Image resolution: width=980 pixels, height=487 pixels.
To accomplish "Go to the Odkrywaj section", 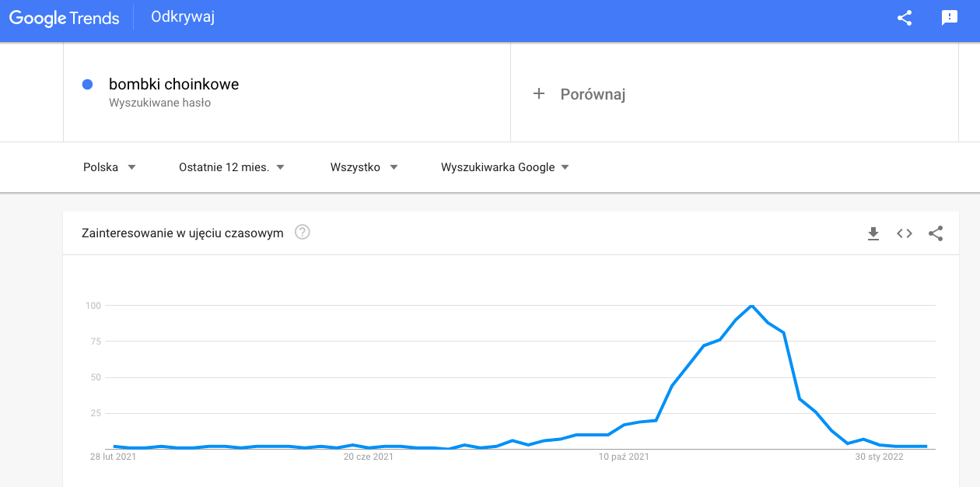I will click(183, 17).
